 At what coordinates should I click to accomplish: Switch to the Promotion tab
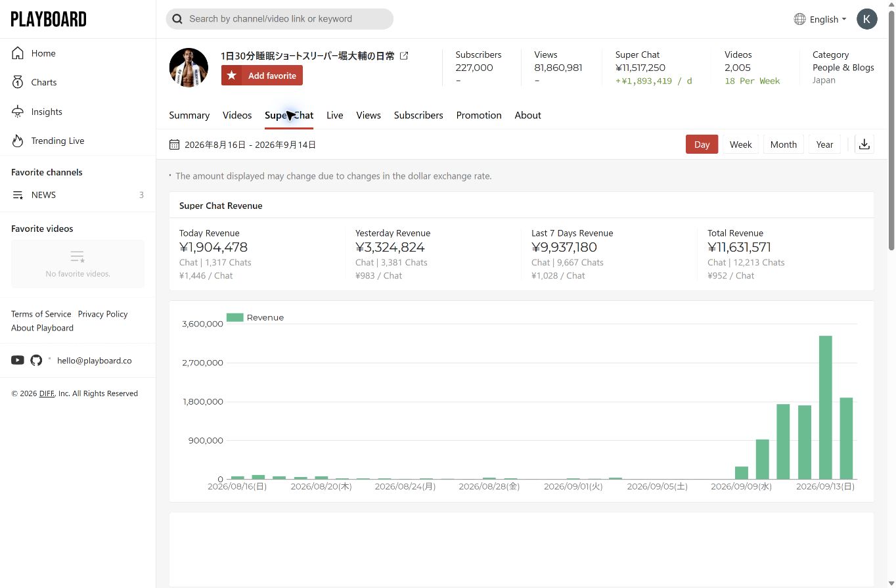[x=479, y=115]
